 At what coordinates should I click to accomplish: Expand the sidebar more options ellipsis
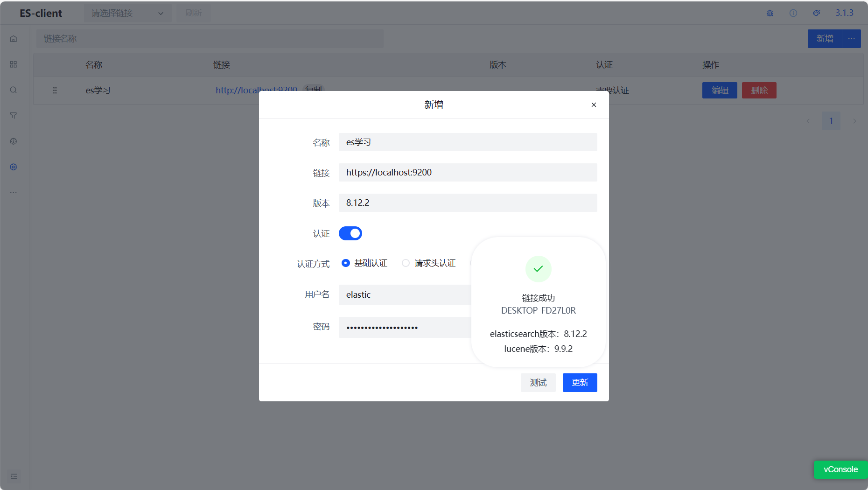pyautogui.click(x=14, y=192)
